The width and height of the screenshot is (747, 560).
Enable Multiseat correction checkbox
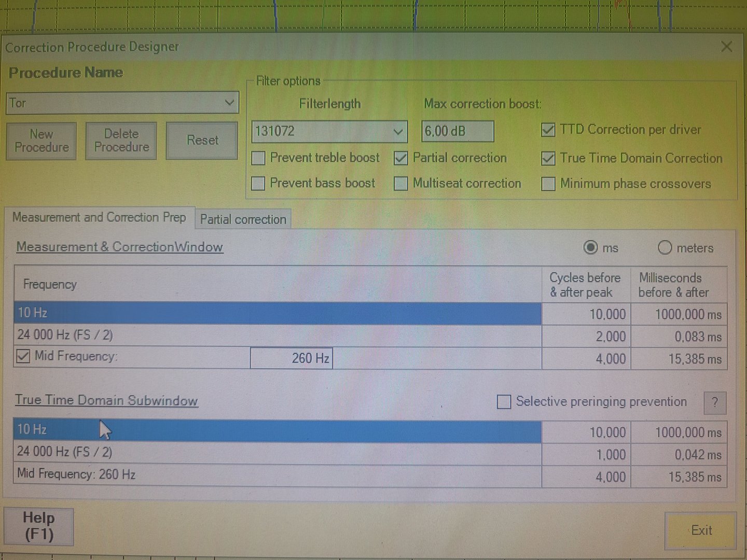401,183
